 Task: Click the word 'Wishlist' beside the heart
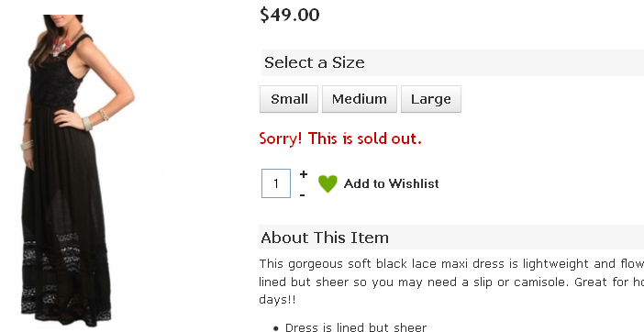(x=414, y=183)
